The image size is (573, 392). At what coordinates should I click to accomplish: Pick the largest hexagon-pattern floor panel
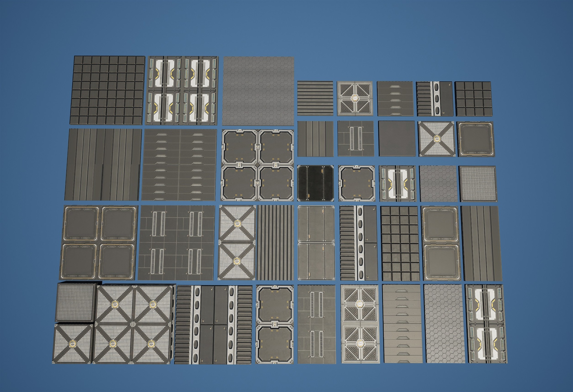tap(258, 91)
